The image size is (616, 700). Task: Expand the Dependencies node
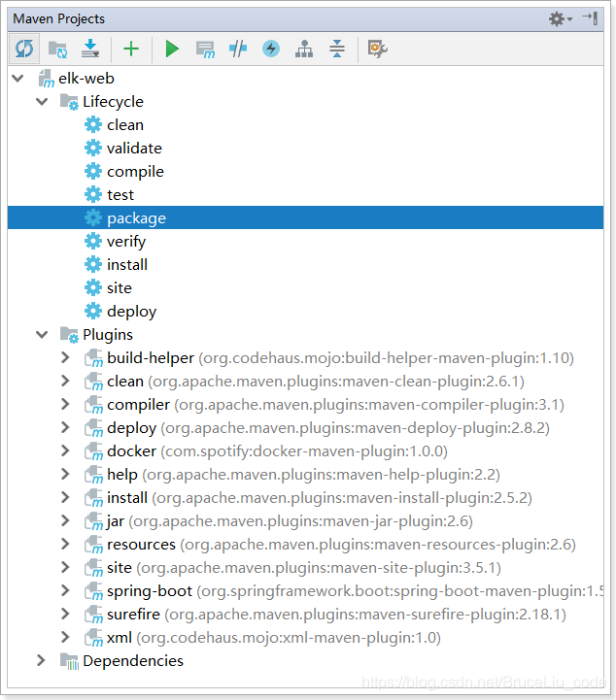click(41, 660)
